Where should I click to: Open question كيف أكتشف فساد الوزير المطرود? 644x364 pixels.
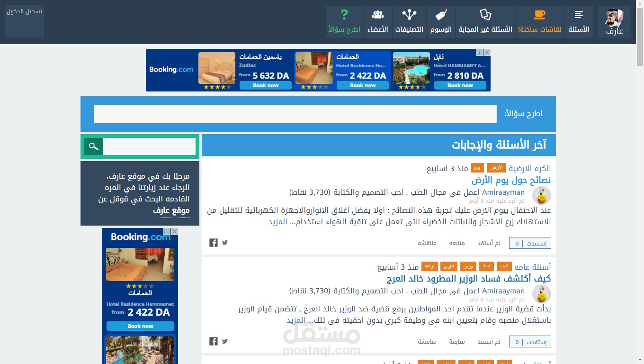tap(469, 279)
